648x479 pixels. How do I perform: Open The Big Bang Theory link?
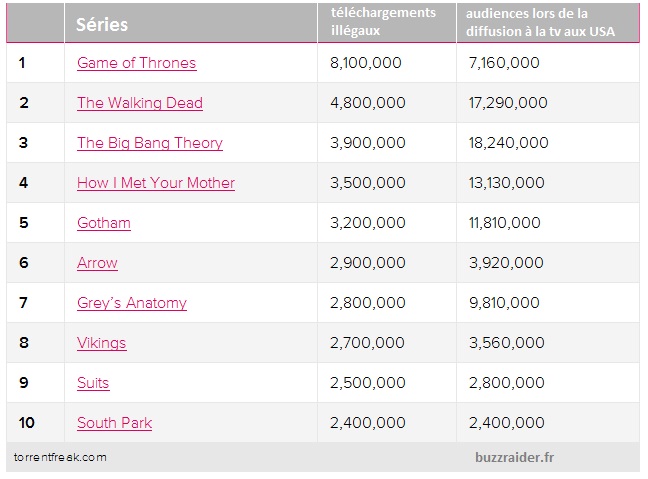point(149,143)
